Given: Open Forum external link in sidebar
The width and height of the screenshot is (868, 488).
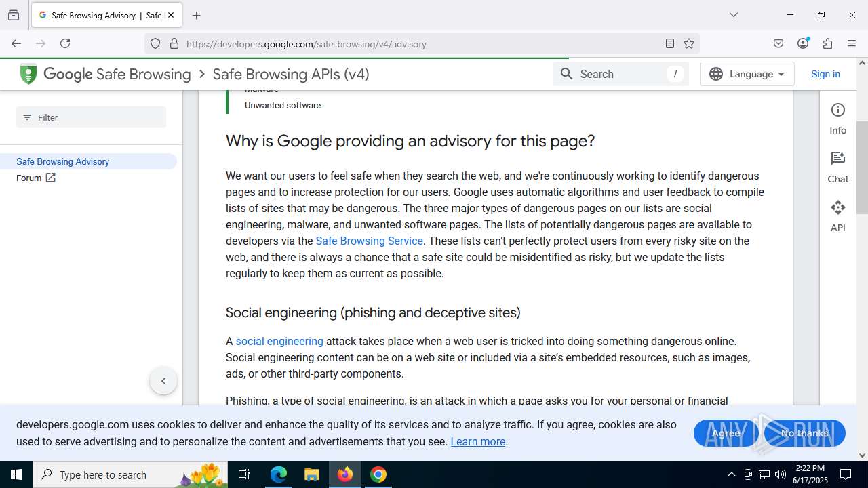Looking at the screenshot, I should point(36,178).
